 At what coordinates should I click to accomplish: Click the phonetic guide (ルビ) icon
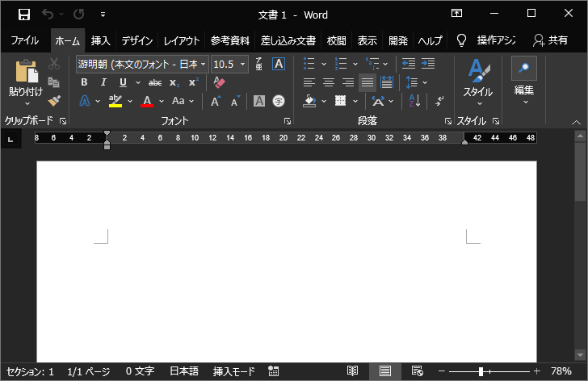[x=258, y=64]
